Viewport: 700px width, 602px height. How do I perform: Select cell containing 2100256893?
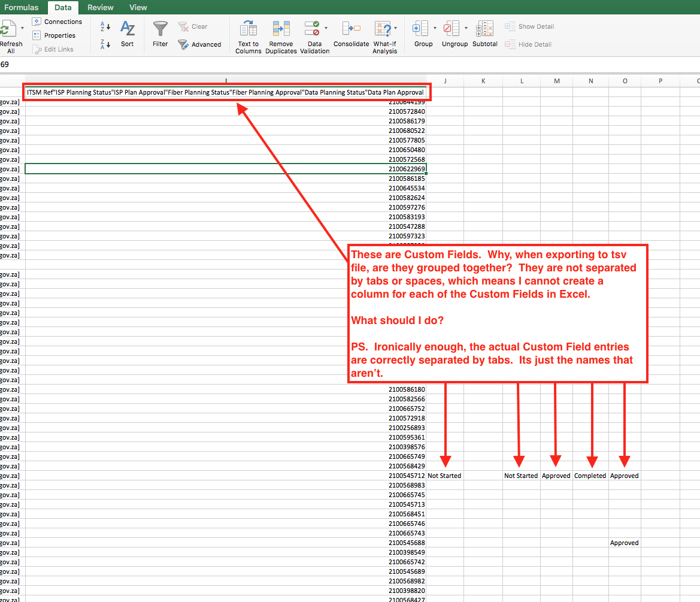coord(226,428)
